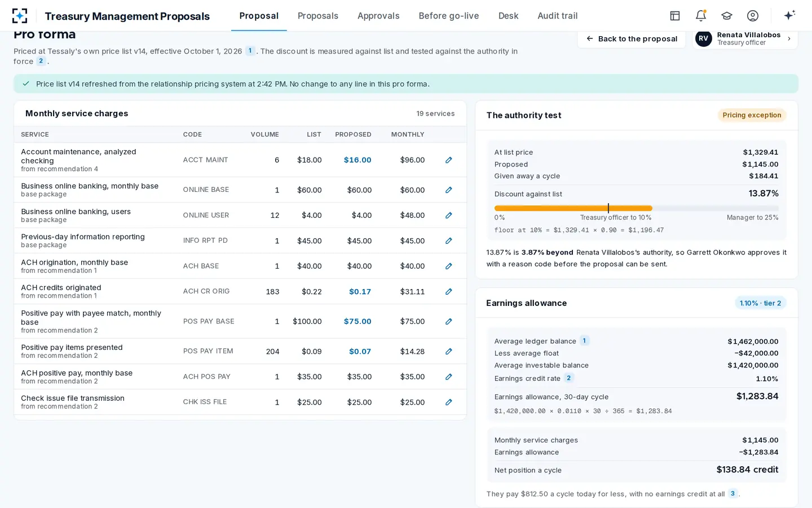Image resolution: width=812 pixels, height=508 pixels.
Task: Open footnote 3 after 'no earnings credit at all'
Action: tap(732, 493)
